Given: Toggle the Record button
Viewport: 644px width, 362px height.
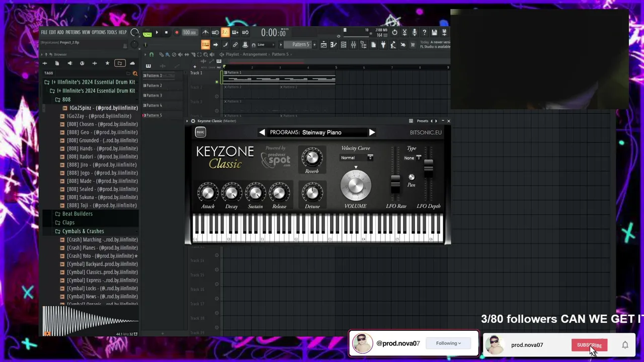Looking at the screenshot, I should 177,33.
